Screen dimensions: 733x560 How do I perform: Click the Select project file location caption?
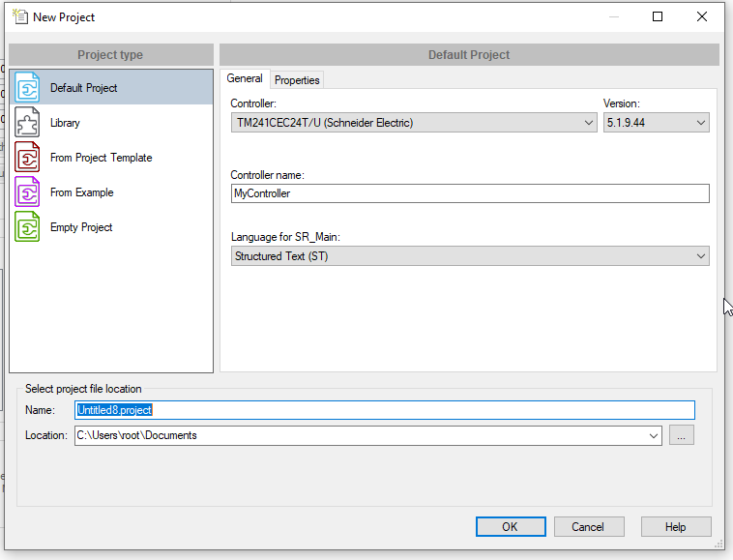point(83,389)
